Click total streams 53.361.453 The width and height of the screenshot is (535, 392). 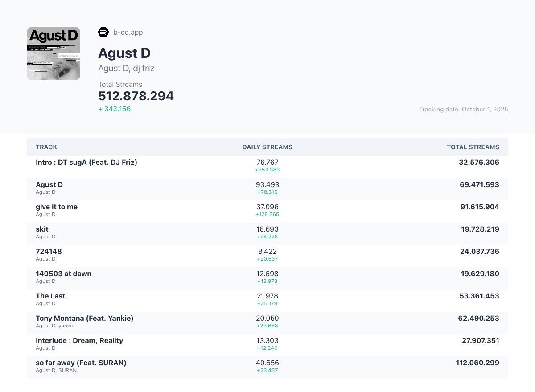point(480,296)
